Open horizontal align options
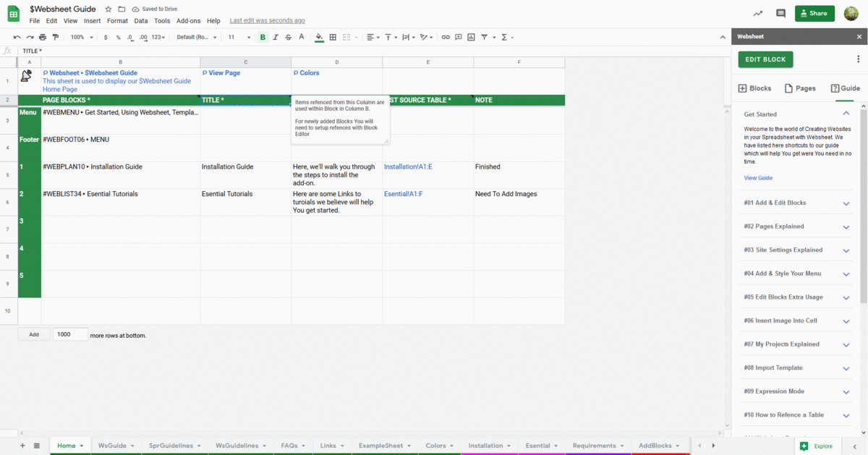The width and height of the screenshot is (868, 455). click(373, 37)
